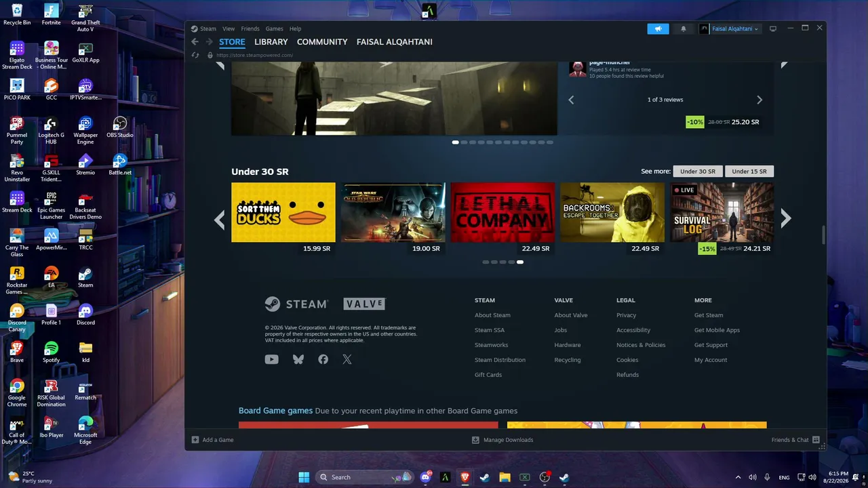This screenshot has height=488, width=868.
Task: Open the Refunds footer link
Action: 627,375
